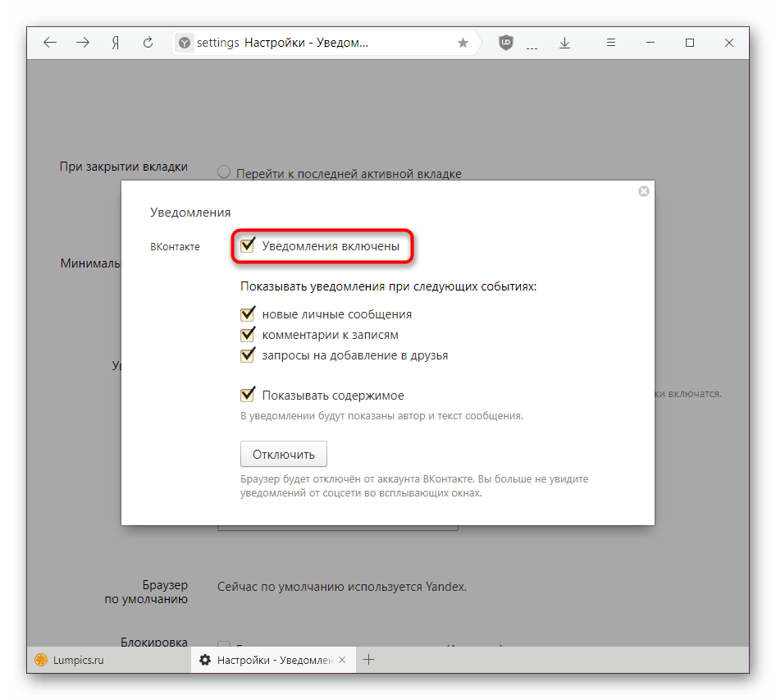Open the browser hamburger menu
Image resolution: width=776 pixels, height=700 pixels.
click(x=611, y=43)
